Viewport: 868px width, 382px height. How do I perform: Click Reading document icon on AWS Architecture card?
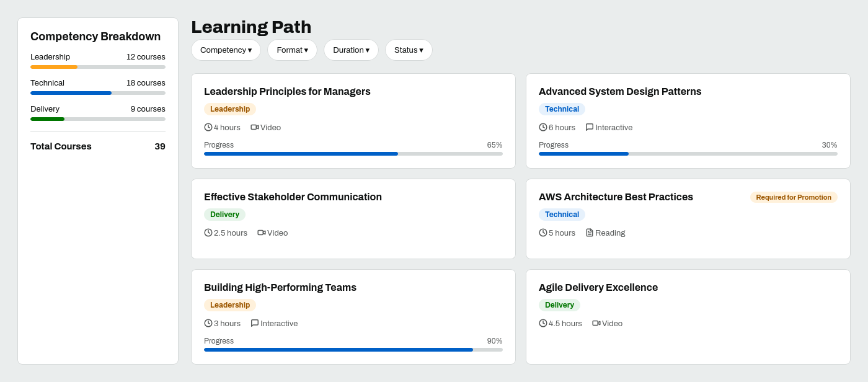(x=590, y=233)
